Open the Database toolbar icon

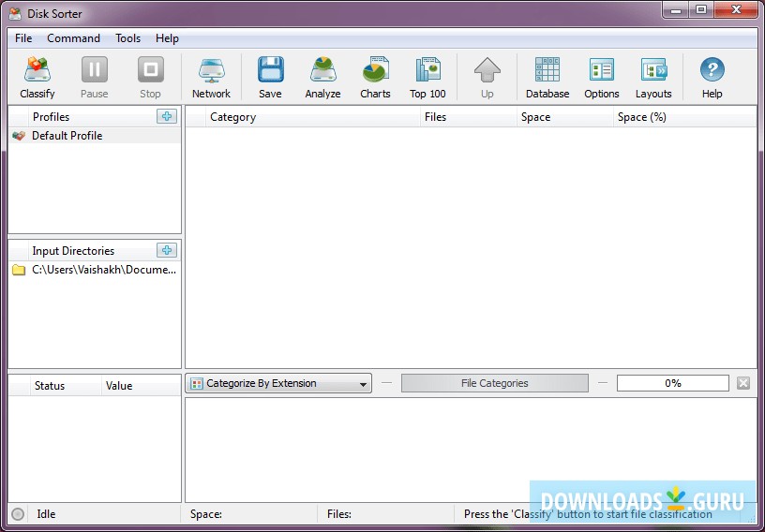pyautogui.click(x=547, y=69)
